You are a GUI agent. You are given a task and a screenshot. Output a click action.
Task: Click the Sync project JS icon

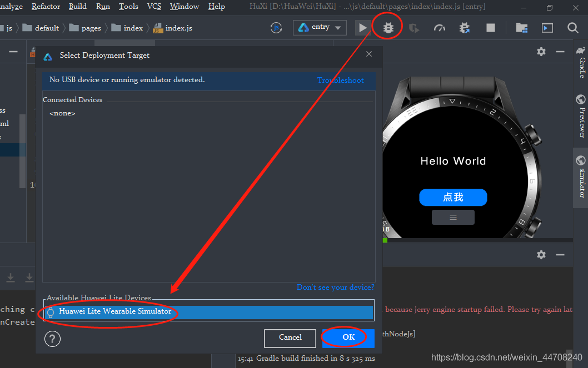pyautogui.click(x=276, y=28)
